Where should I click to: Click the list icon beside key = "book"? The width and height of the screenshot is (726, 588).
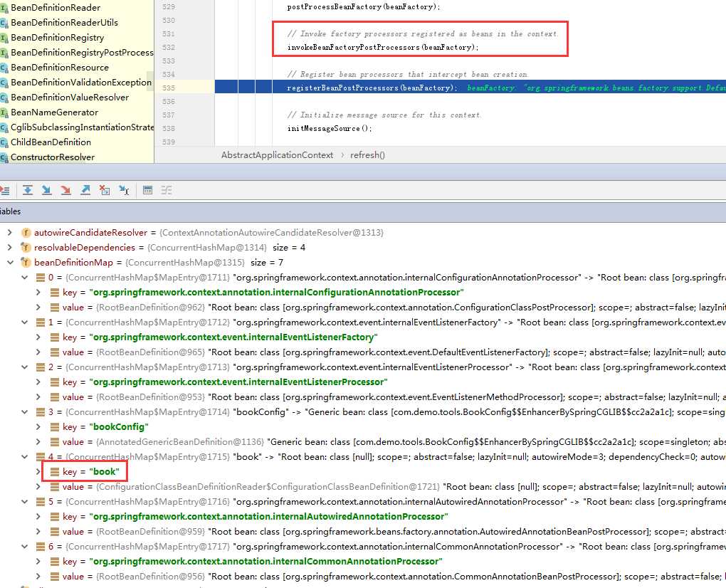[55, 472]
